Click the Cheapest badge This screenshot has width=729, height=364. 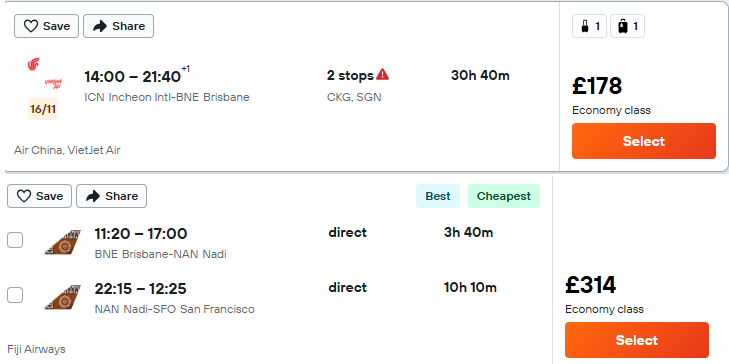pyautogui.click(x=504, y=196)
